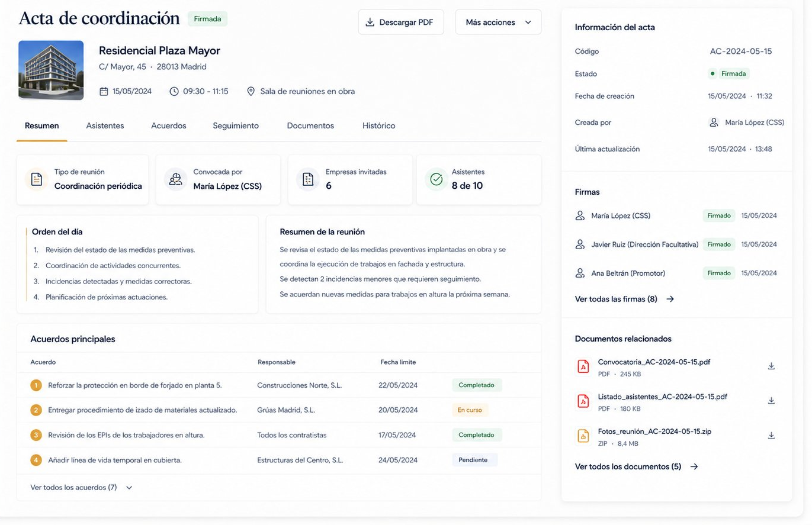Expand Ver todos los acuerdos (7)
The image size is (812, 525).
click(82, 488)
